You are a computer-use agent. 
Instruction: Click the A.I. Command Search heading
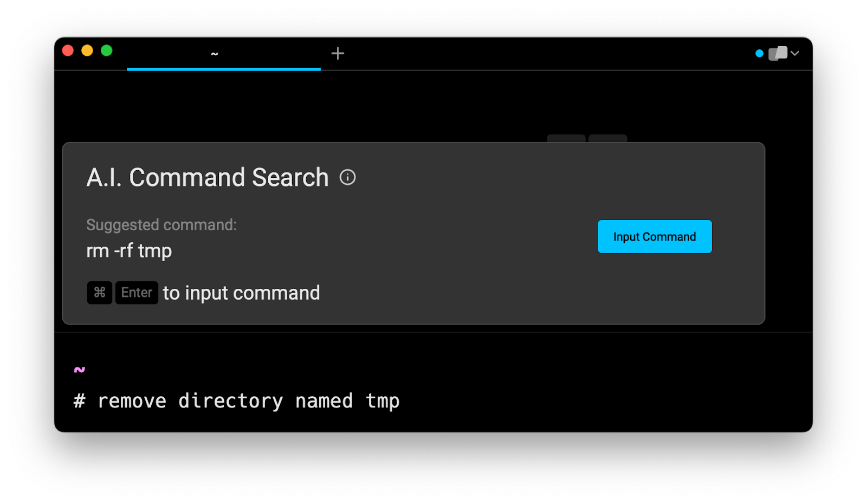pos(208,177)
